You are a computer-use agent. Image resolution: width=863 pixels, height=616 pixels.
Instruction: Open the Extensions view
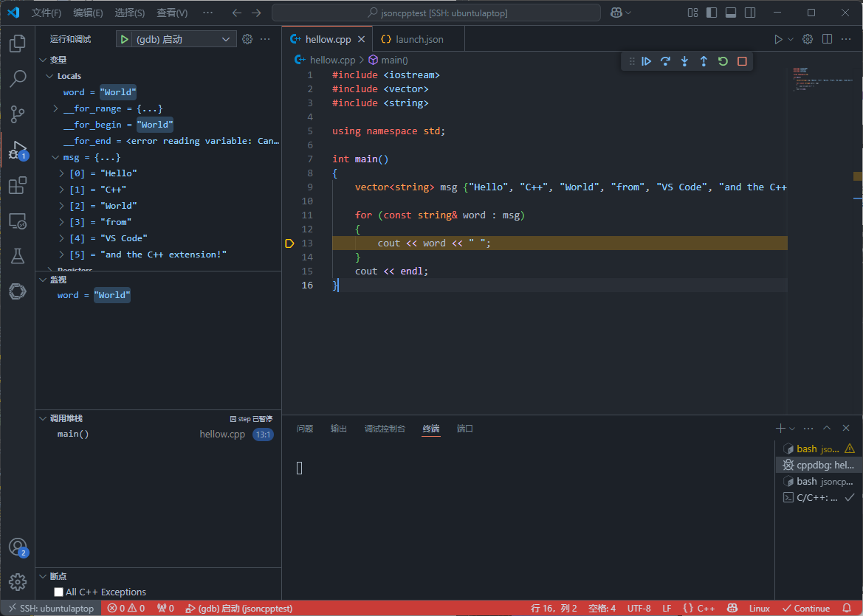pyautogui.click(x=17, y=185)
